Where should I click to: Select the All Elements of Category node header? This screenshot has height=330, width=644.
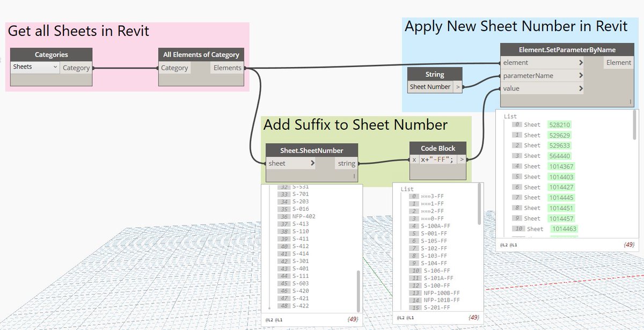click(x=201, y=55)
